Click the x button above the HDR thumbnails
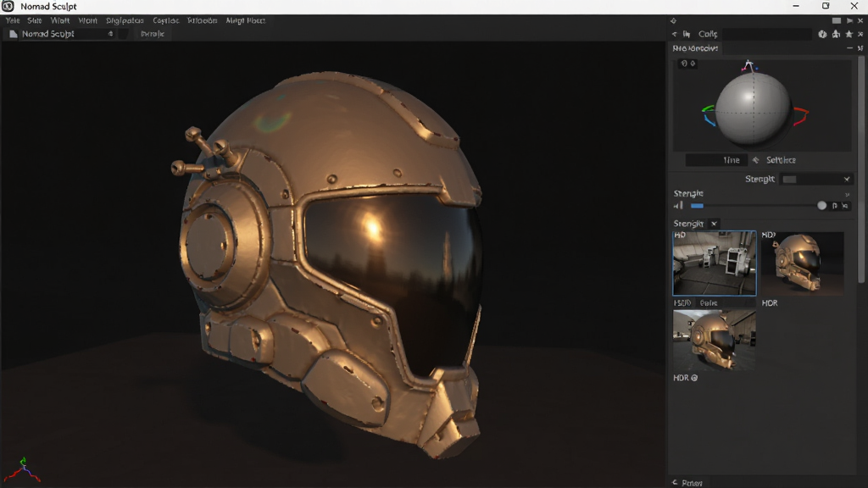The width and height of the screenshot is (868, 488). point(714,224)
